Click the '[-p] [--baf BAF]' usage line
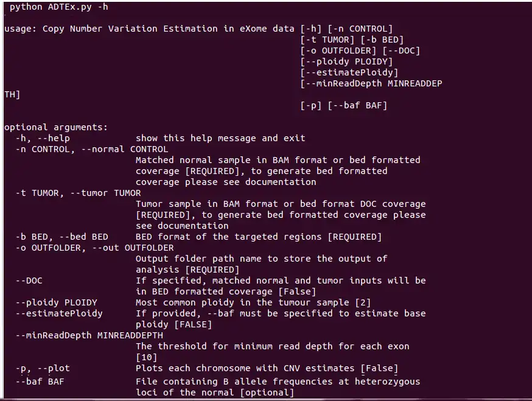532x401 pixels. (343, 105)
